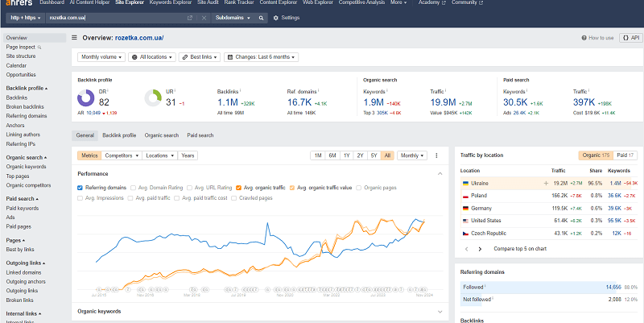Click the UR green donut chart

pyautogui.click(x=153, y=97)
